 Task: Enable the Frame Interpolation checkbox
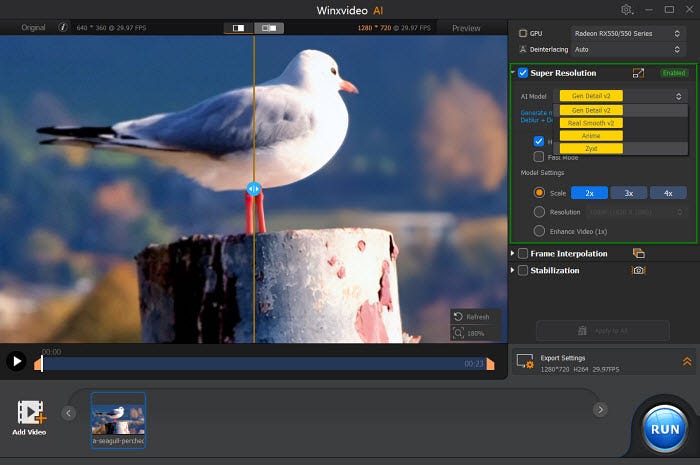[523, 254]
